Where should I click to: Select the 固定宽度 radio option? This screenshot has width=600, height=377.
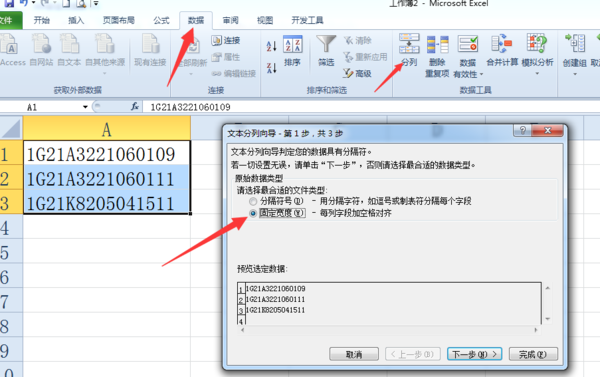coord(253,213)
